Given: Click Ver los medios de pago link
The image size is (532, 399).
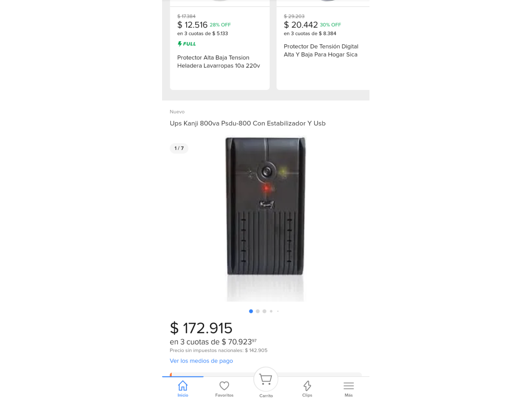Looking at the screenshot, I should click(x=201, y=361).
